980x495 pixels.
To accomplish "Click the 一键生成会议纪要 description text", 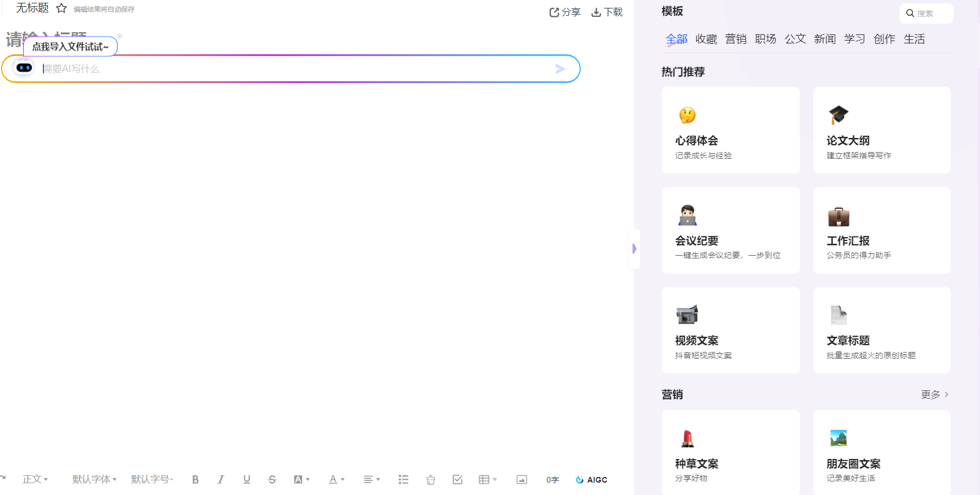I will (x=728, y=255).
